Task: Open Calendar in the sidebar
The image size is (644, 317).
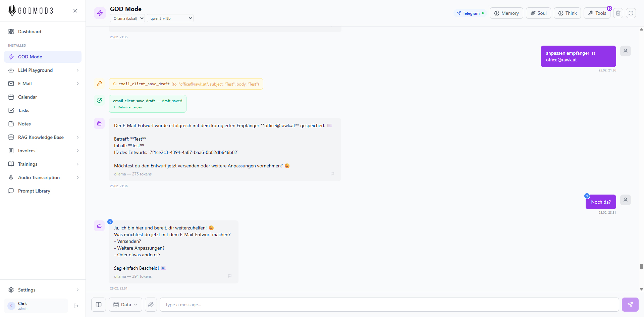Action: point(28,97)
